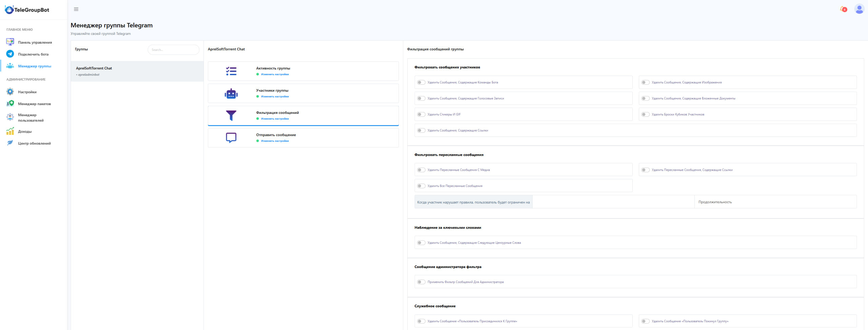The image size is (868, 330).
Task: Click the Отправить сообщение title
Action: click(276, 135)
